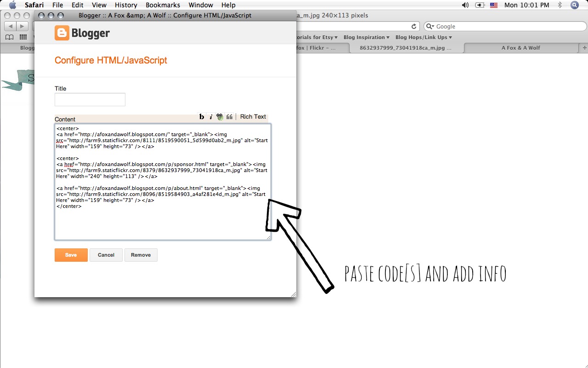Open Spotlight search in the menu bar

(x=574, y=5)
